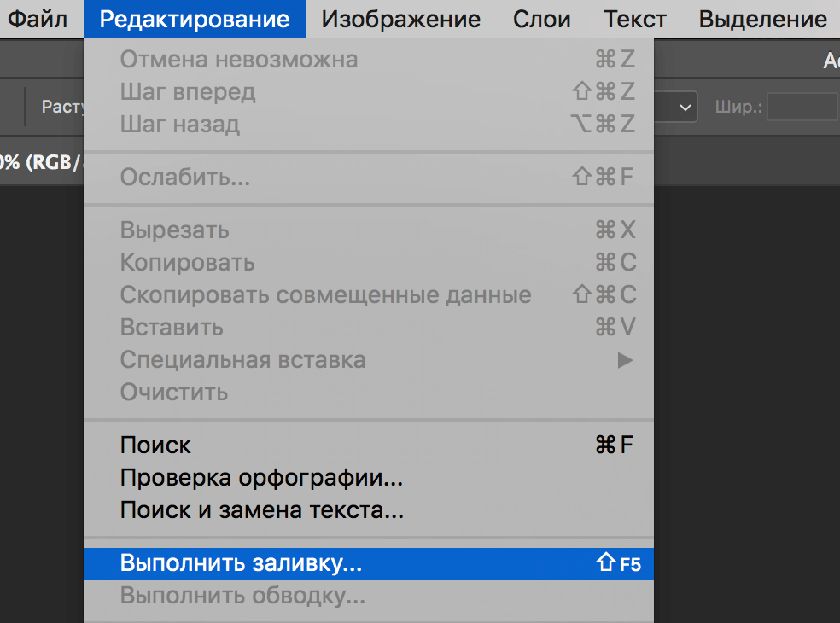Screen dimensions: 840x623
Task: Click Очистить in the Edit menu
Action: coord(174,393)
